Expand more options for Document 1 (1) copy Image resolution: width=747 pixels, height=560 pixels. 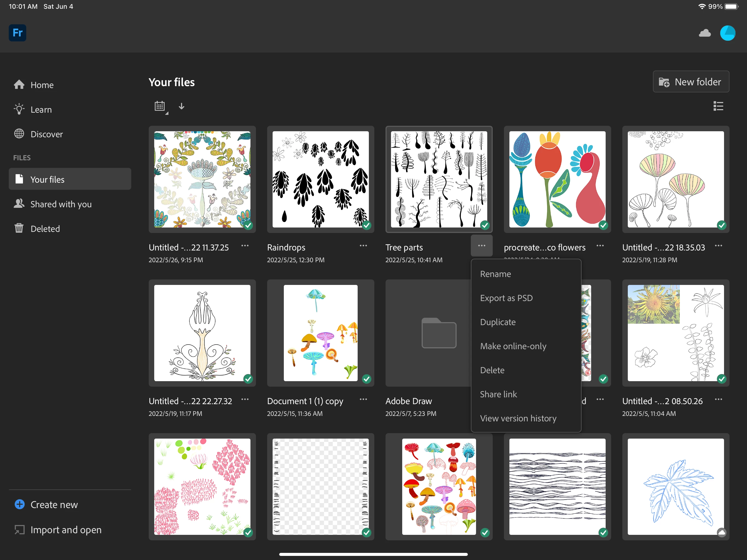click(x=363, y=399)
